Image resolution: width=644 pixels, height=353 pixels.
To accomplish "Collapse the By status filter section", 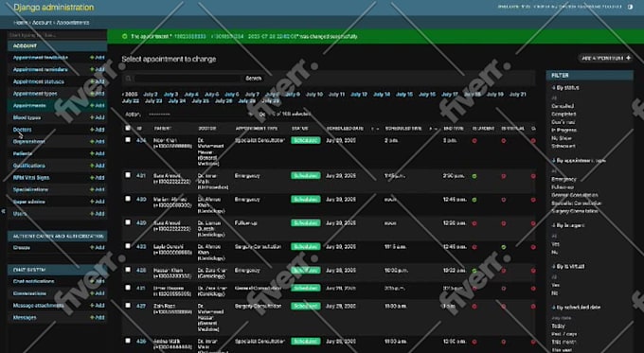I will point(565,88).
